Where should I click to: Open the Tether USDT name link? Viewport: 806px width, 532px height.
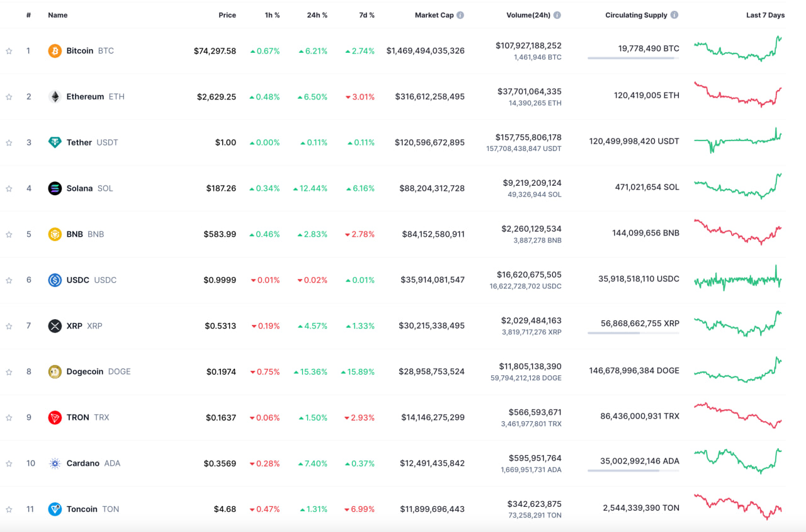(x=92, y=142)
